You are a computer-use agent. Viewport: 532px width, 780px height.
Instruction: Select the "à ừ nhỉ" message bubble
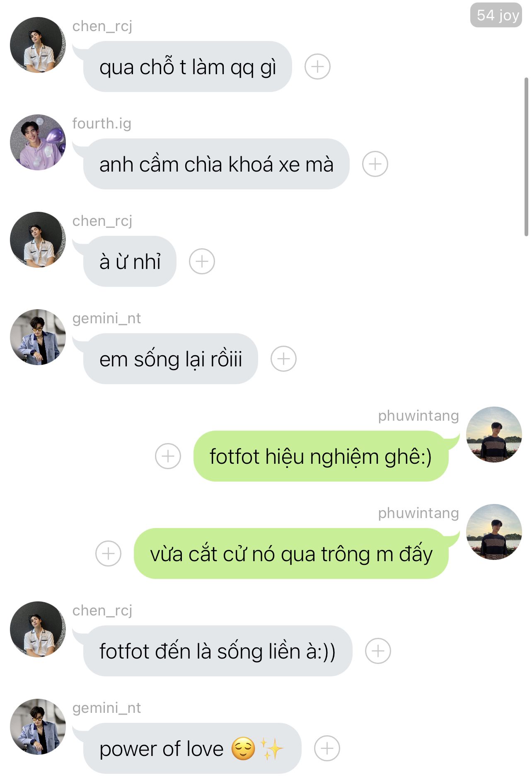(130, 261)
